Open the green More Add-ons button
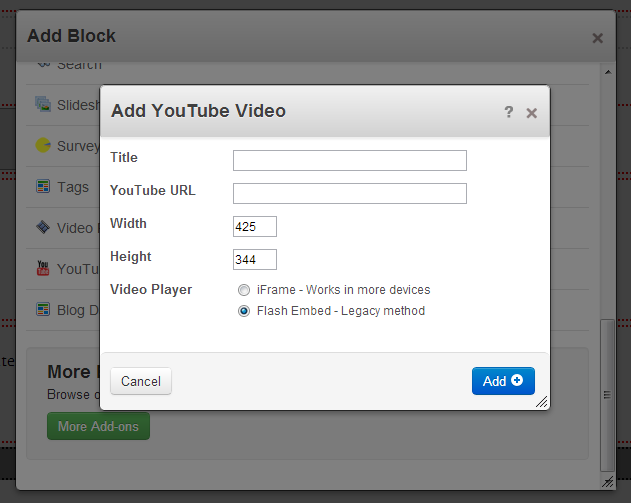The width and height of the screenshot is (631, 503). click(98, 426)
